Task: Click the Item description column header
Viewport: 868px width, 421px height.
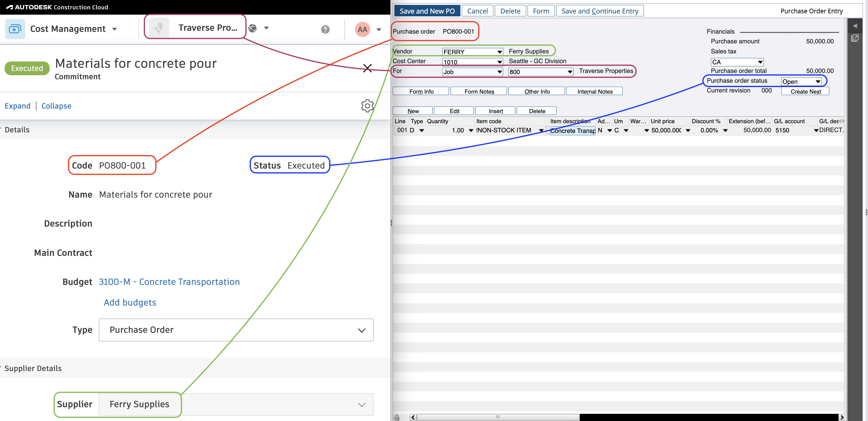Action: 570,121
